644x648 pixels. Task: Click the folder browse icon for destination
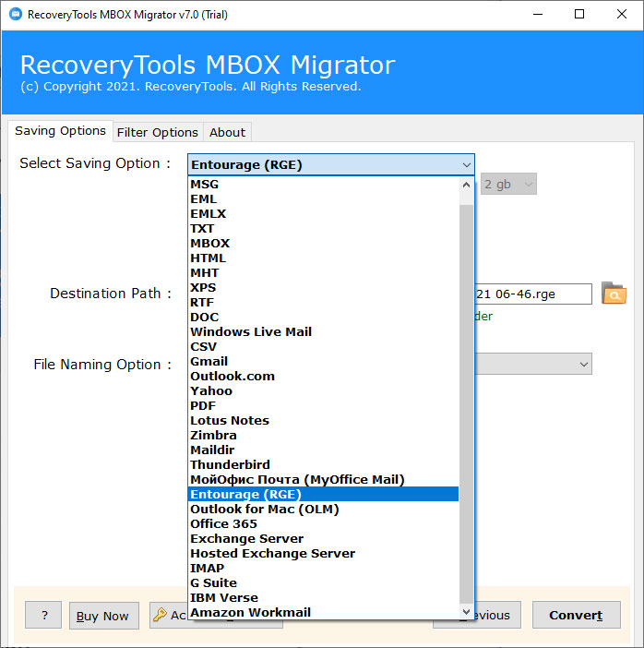pos(614,294)
